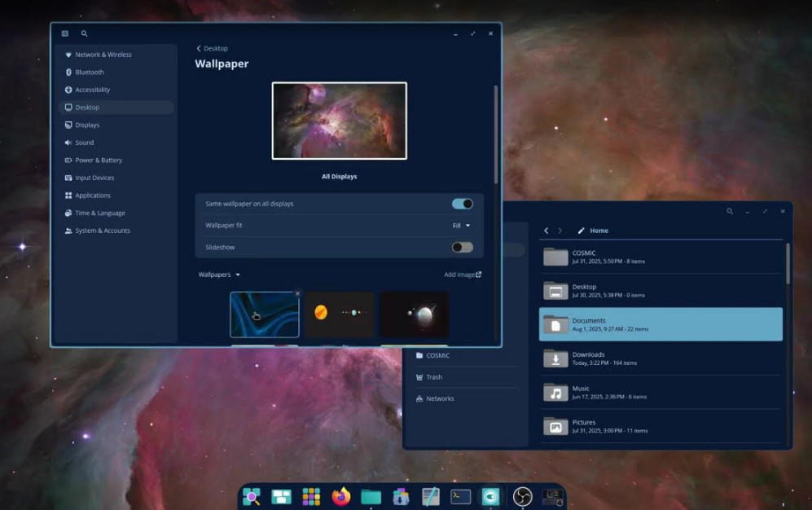Open OBS Studio from the dock
Image resolution: width=812 pixels, height=510 pixels.
(x=522, y=496)
